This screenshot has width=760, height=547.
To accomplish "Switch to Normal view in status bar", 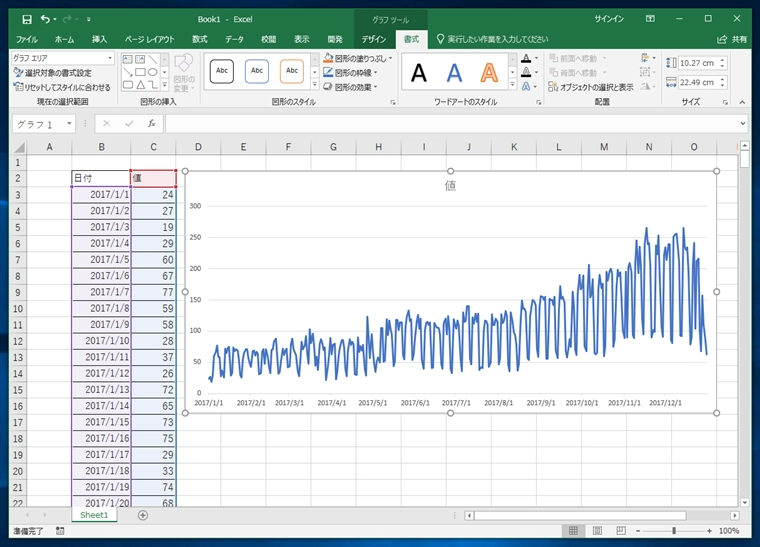I will pos(572,531).
